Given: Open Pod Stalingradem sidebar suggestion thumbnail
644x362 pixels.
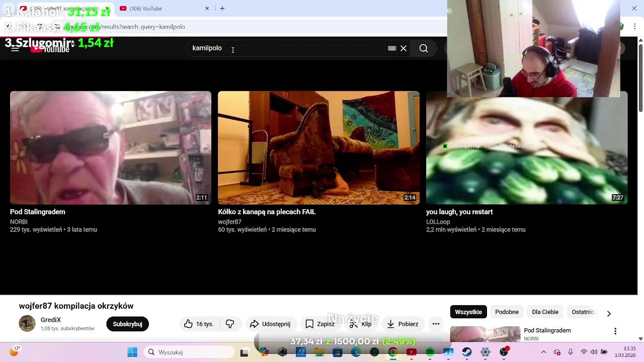Looking at the screenshot, I should pyautogui.click(x=485, y=334).
